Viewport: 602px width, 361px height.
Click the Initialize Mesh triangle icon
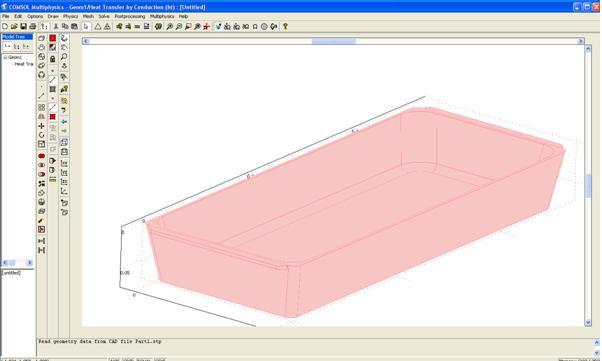pos(98,26)
